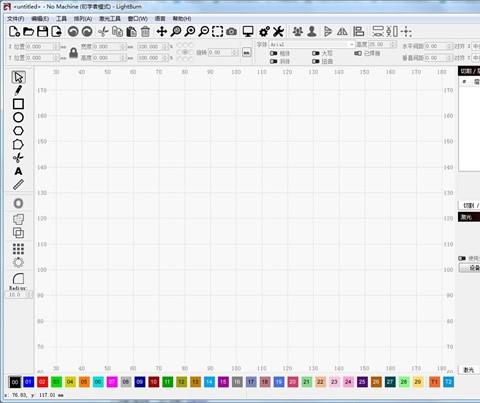The width and height of the screenshot is (480, 403).
Task: Save project using floppy disk icon
Action: (42, 32)
